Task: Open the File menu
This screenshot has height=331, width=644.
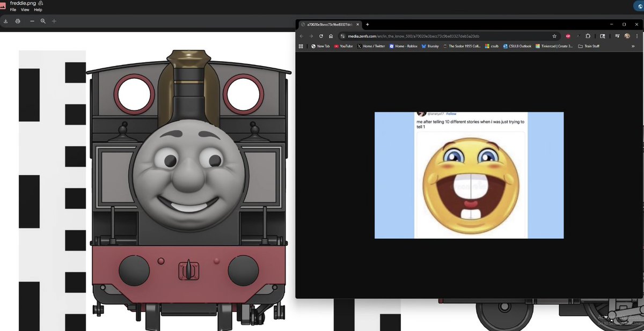Action: (x=13, y=10)
